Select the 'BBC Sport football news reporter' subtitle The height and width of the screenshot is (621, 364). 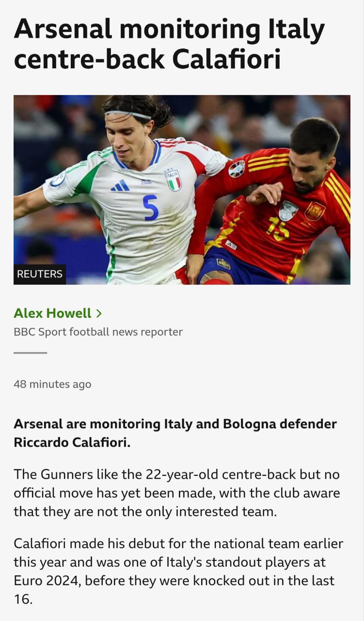click(98, 332)
